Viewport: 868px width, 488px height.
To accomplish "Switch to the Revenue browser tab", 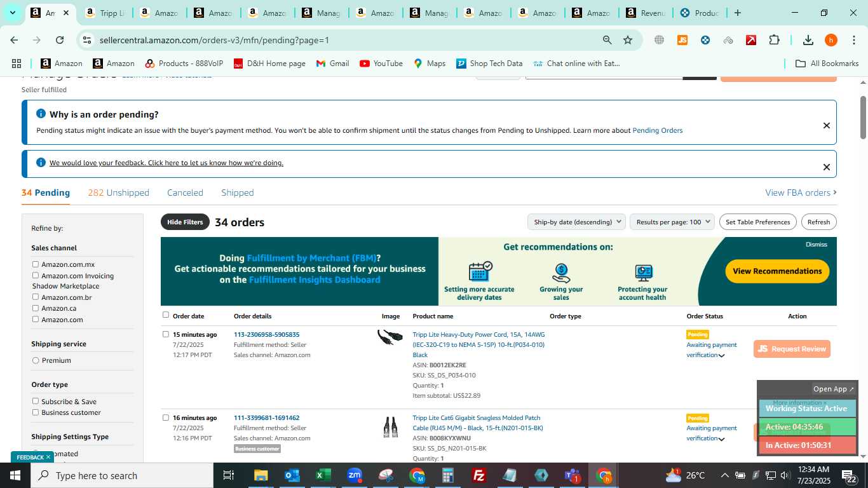I will pyautogui.click(x=646, y=13).
